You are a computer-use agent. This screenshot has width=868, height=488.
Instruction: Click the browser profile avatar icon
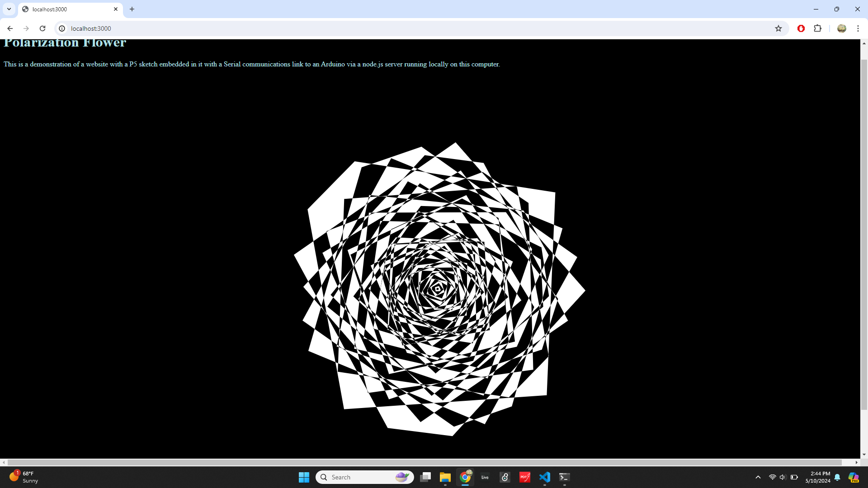pyautogui.click(x=842, y=28)
